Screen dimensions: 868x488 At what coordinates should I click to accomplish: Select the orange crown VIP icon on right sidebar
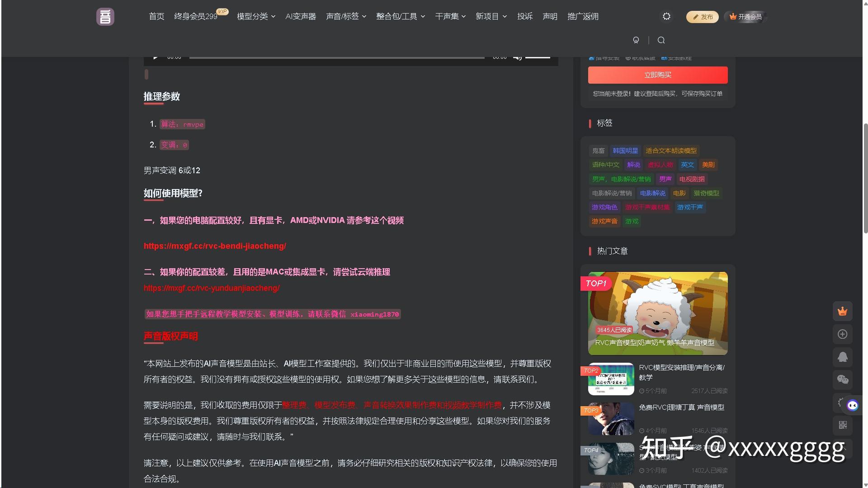point(842,311)
